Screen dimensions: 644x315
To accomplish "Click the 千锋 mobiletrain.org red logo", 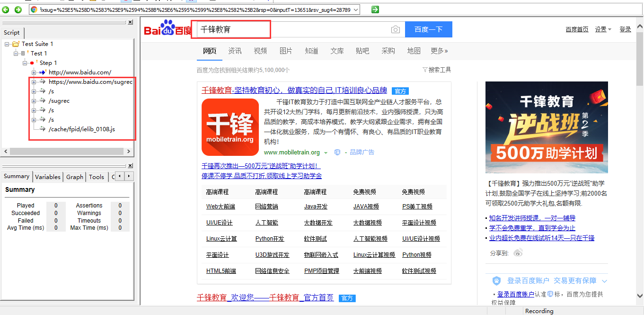I will click(230, 127).
